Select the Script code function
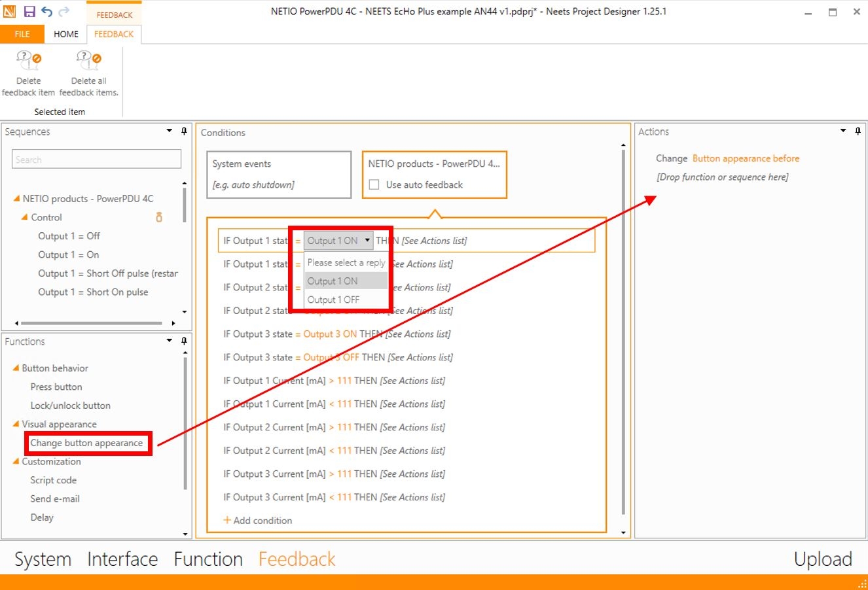This screenshot has height=590, width=868. pyautogui.click(x=53, y=480)
